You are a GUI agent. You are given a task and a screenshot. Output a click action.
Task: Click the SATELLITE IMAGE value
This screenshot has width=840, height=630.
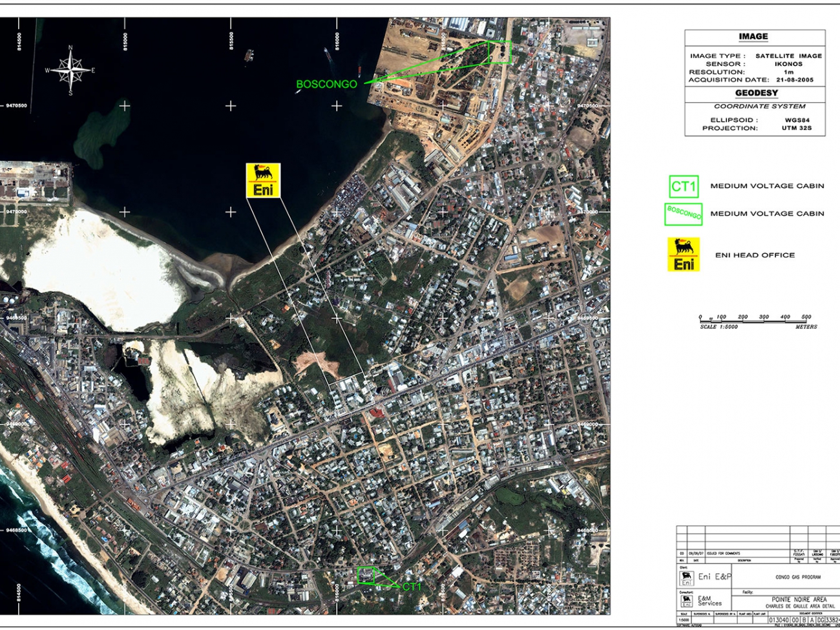click(788, 56)
